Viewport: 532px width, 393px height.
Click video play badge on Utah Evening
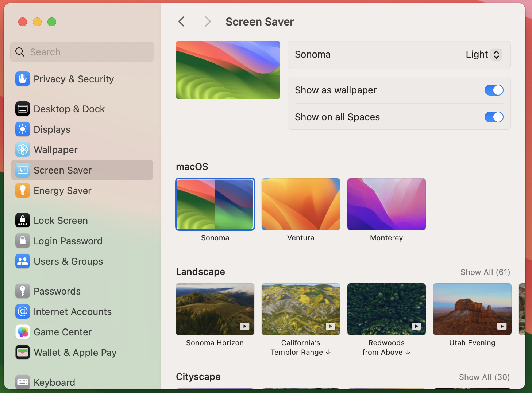coord(502,326)
